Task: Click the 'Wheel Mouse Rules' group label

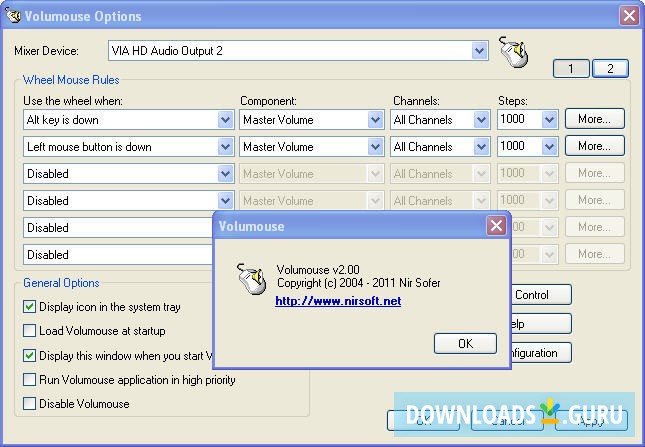Action: (71, 80)
